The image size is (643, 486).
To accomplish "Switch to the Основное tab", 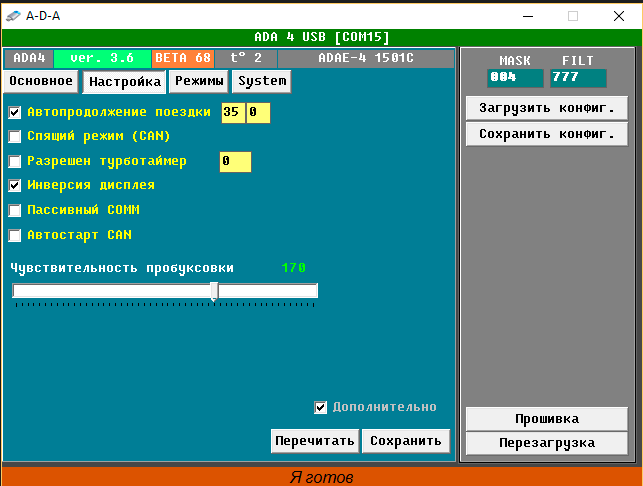I will point(41,81).
